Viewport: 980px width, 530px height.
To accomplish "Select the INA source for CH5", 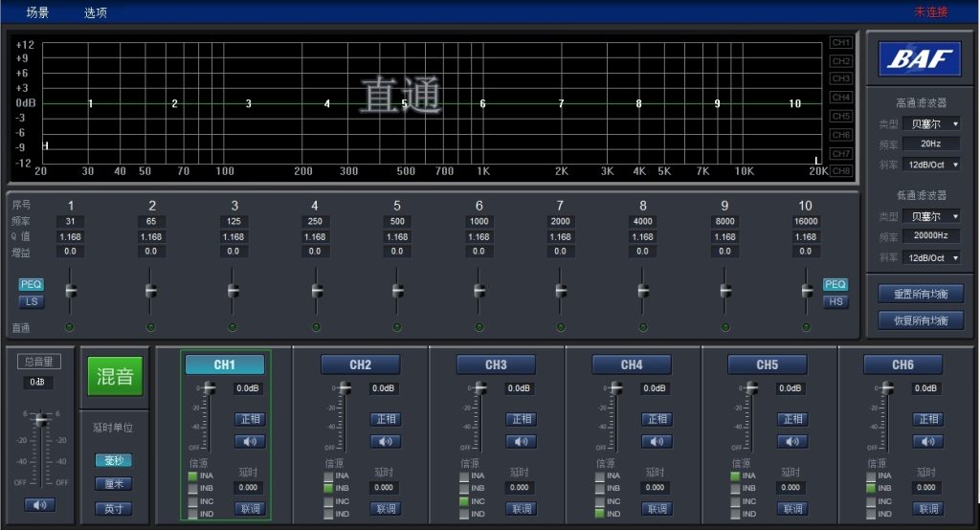I will [736, 475].
